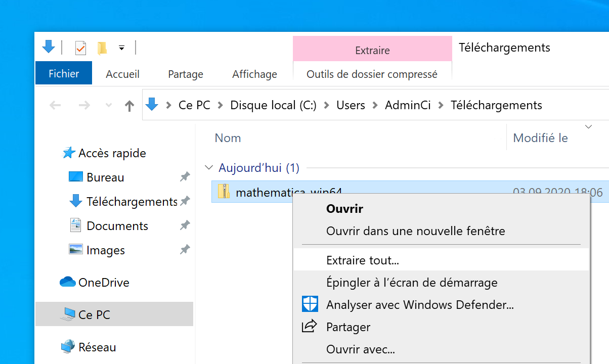Open the recent locations dropdown arrow

click(108, 105)
